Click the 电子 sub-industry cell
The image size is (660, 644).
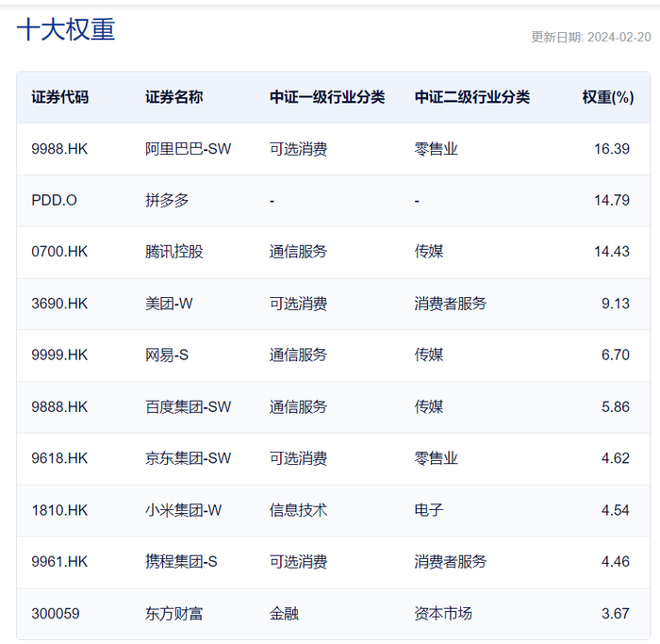click(x=429, y=510)
